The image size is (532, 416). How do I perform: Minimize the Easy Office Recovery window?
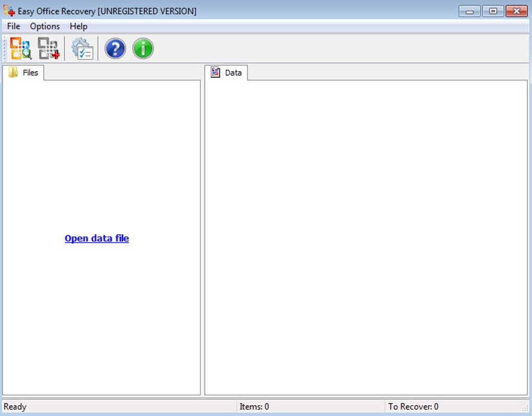[x=469, y=11]
